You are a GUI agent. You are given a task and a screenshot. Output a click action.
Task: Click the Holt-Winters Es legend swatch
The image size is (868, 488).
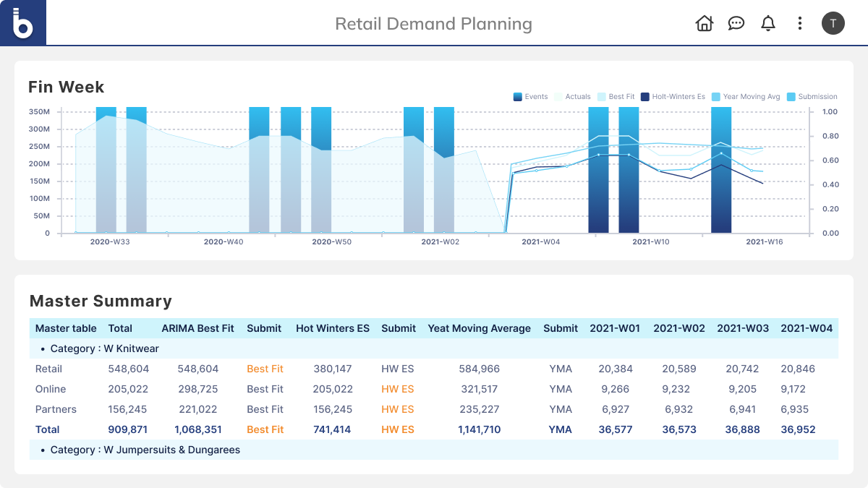645,97
